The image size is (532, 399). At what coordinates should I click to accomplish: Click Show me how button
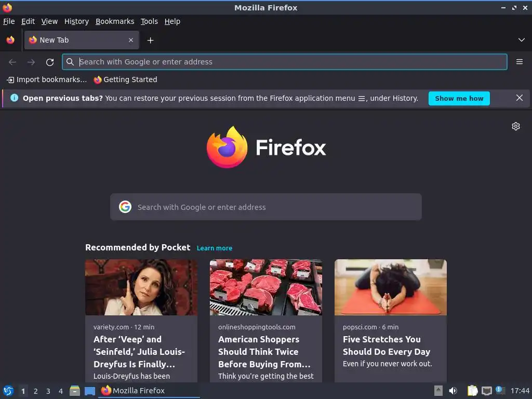point(459,98)
